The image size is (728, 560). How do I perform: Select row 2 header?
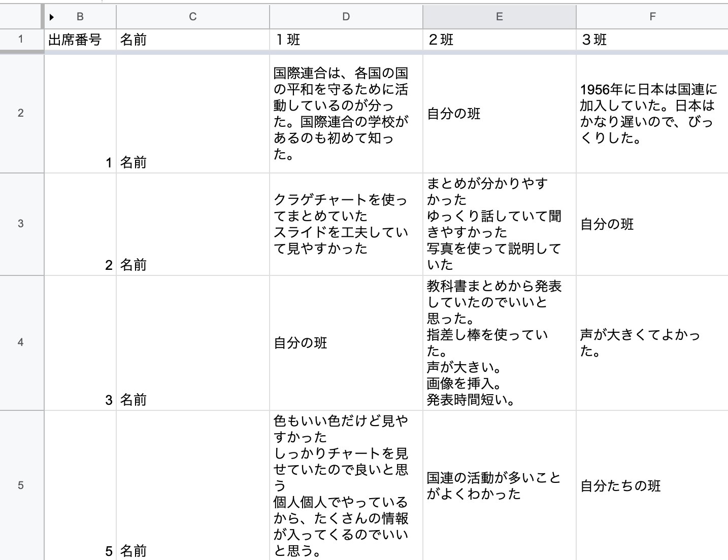tap(21, 113)
